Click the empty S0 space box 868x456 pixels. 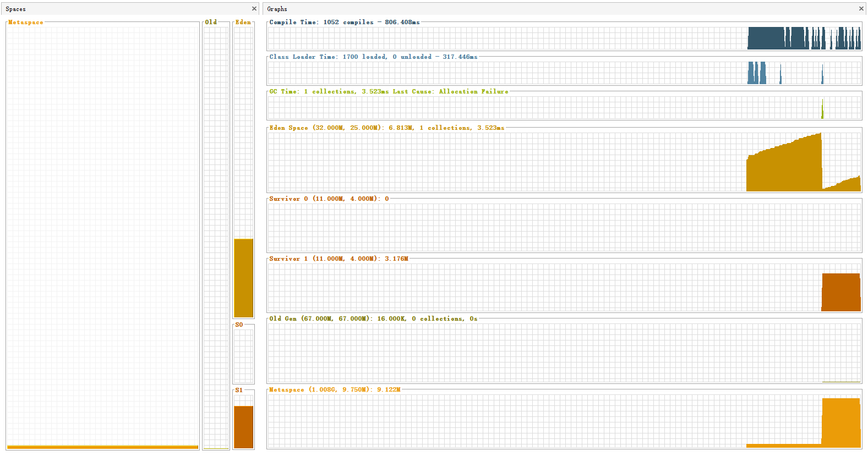pyautogui.click(x=243, y=355)
